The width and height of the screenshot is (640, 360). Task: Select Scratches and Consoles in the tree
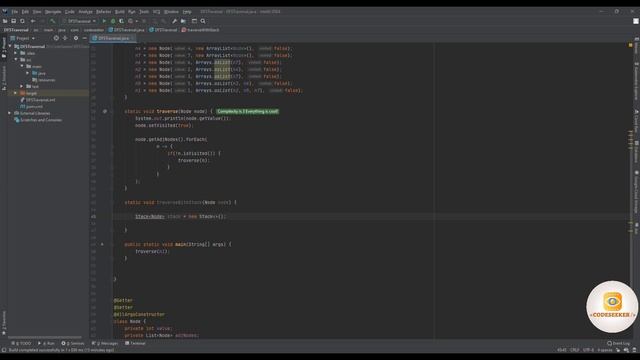tap(38, 120)
